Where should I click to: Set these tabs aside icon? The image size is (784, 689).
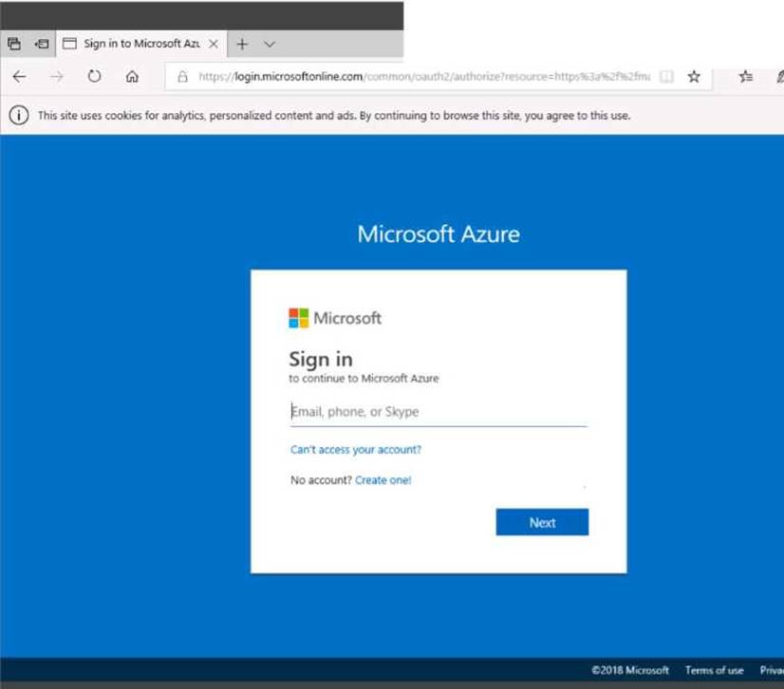42,44
